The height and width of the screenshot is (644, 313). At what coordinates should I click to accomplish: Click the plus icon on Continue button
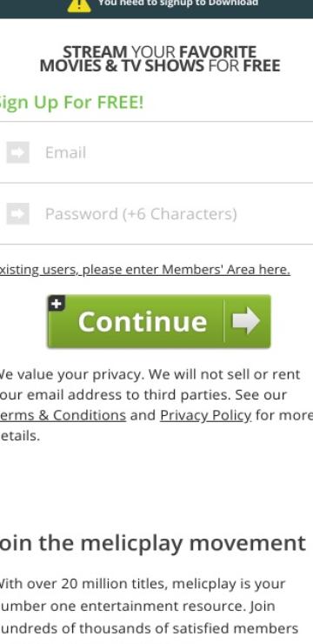pos(57,304)
